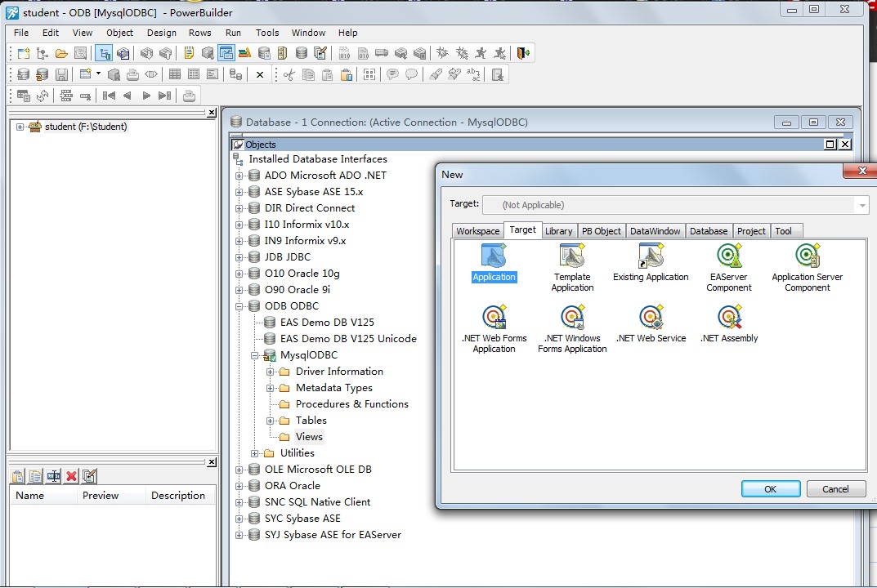
Task: Click the New icon in the PowerBar
Action: point(24,53)
